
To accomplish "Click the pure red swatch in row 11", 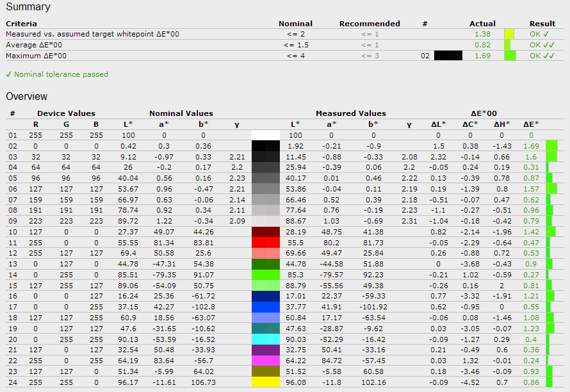I will click(x=266, y=243).
